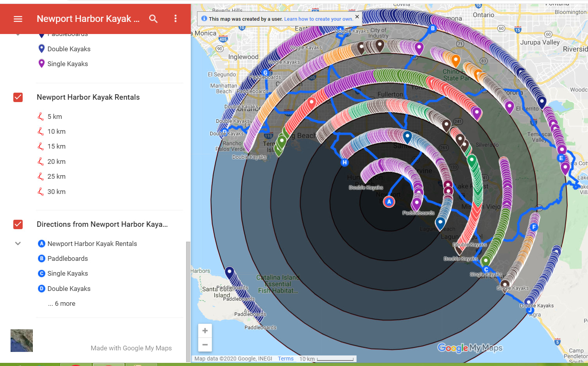Select route marker G on the map
Screen dimensions: 588x366
(x=266, y=72)
